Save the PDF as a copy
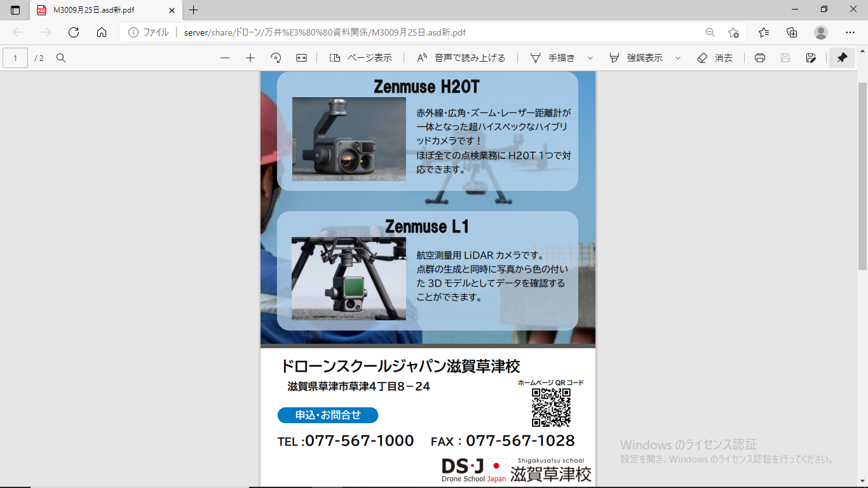This screenshot has height=488, width=868. [x=811, y=58]
